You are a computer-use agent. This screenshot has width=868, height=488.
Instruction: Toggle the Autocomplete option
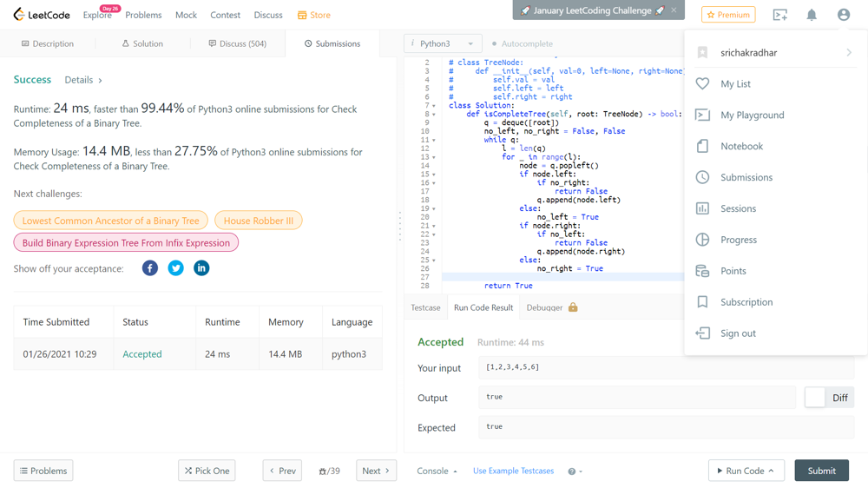[523, 43]
